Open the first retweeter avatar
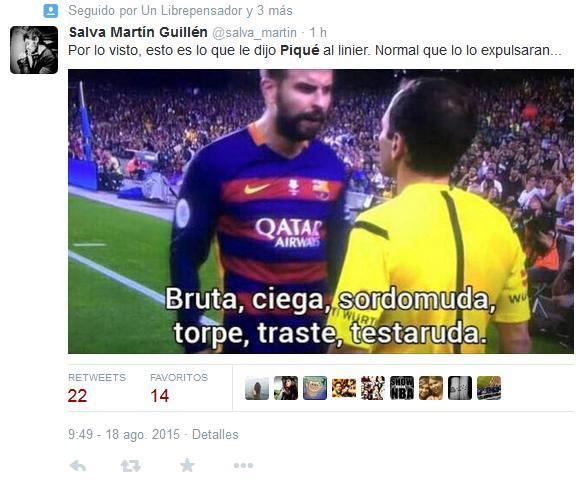The height and width of the screenshot is (484, 585). point(257,388)
